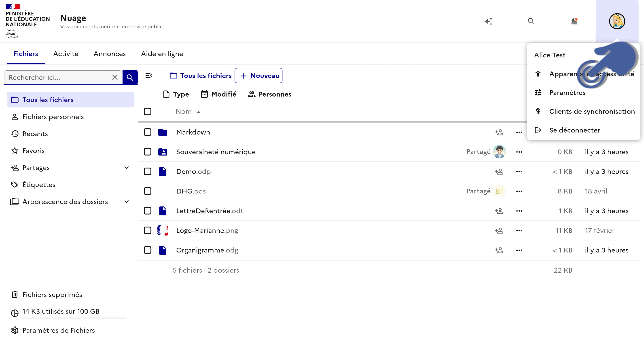Select the Souveraineté numérique checkbox
The image size is (644, 345).
click(148, 152)
